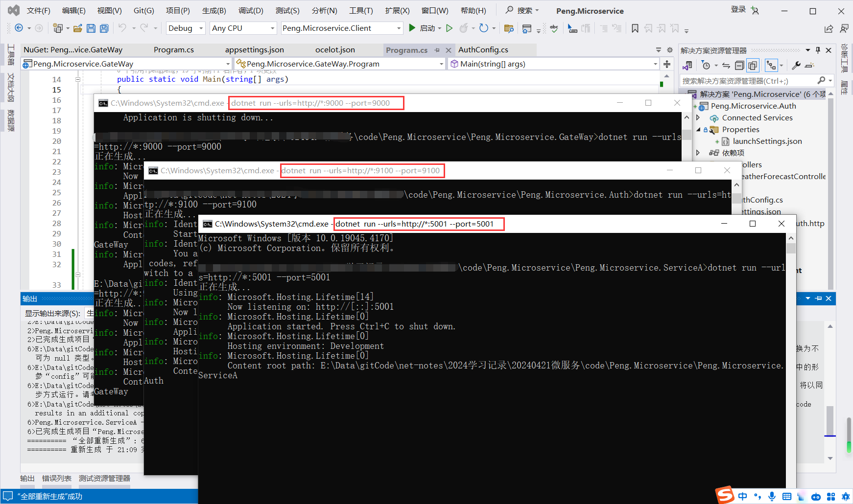The width and height of the screenshot is (853, 504).
Task: Click pending changes clock icon in Solution Explorer
Action: [706, 65]
